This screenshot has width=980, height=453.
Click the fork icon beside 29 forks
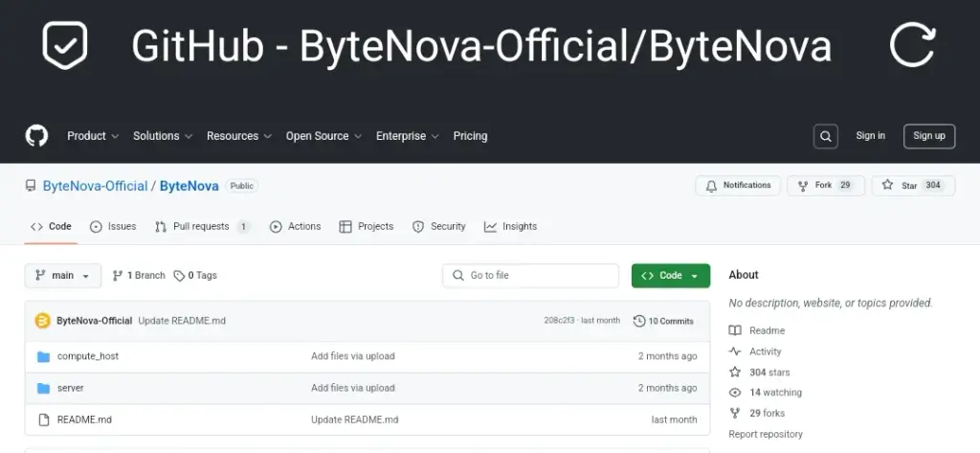[x=735, y=413]
